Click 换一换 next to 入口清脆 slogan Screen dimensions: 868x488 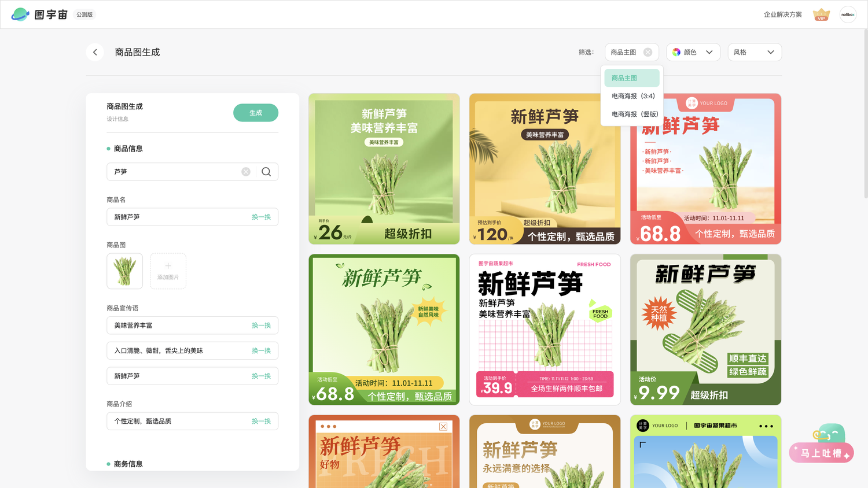[261, 351]
